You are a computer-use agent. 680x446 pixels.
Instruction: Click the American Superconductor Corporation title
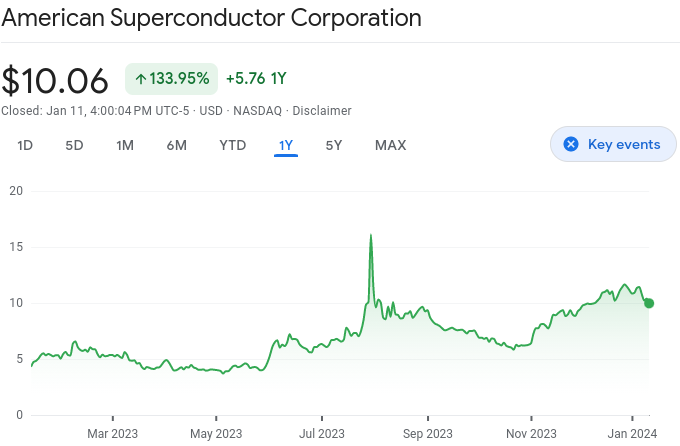tap(211, 18)
